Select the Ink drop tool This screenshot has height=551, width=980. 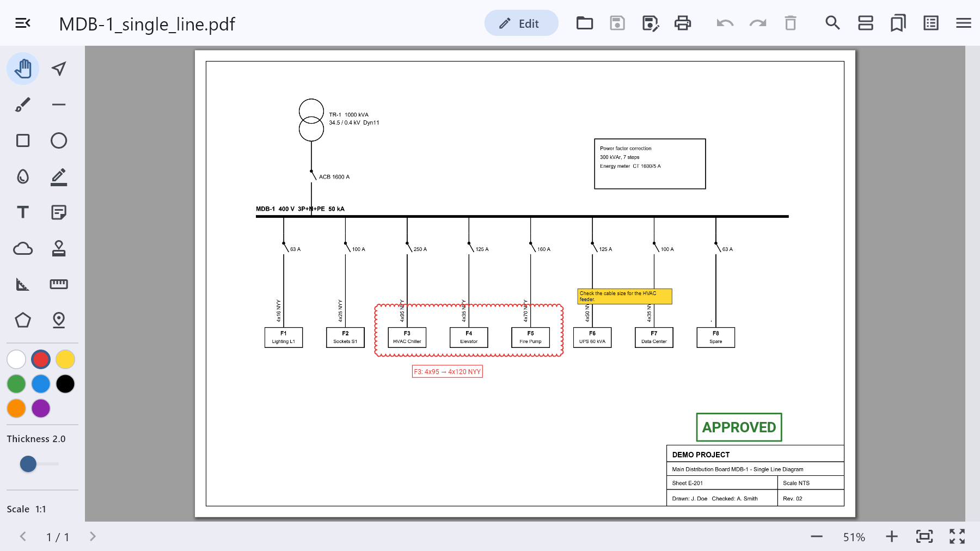click(23, 176)
